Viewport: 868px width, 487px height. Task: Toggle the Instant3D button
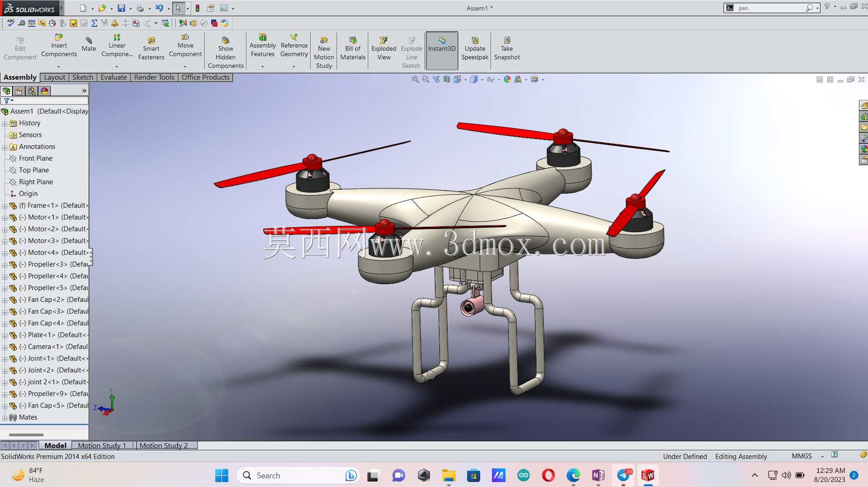tap(442, 50)
